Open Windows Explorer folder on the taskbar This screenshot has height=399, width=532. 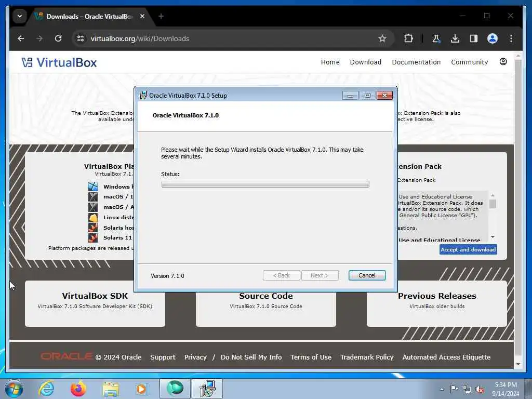[x=111, y=389]
